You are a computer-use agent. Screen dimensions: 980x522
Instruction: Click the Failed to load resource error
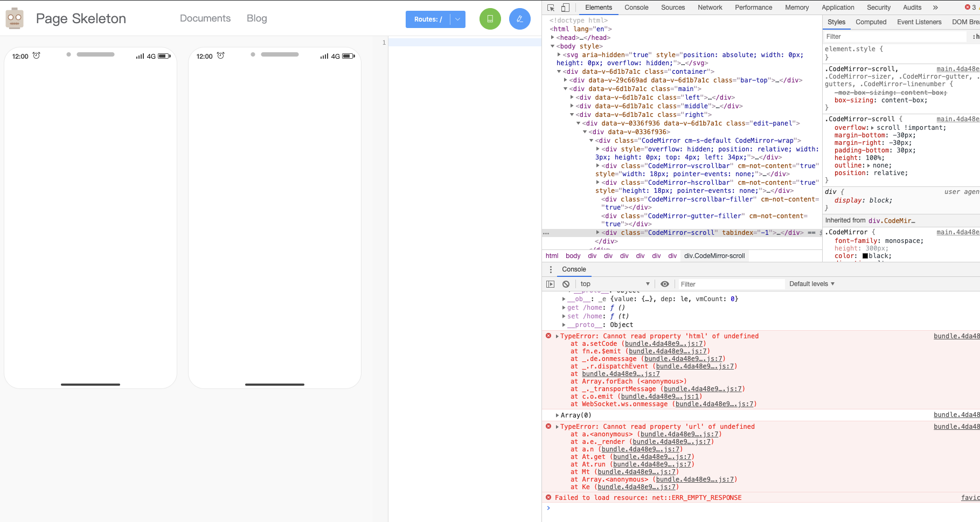click(x=648, y=498)
